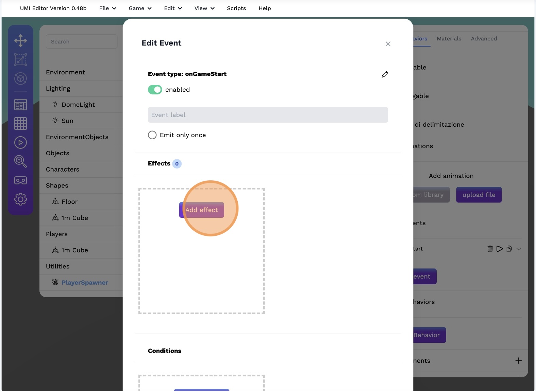Click the VR headset icon

pos(20,180)
